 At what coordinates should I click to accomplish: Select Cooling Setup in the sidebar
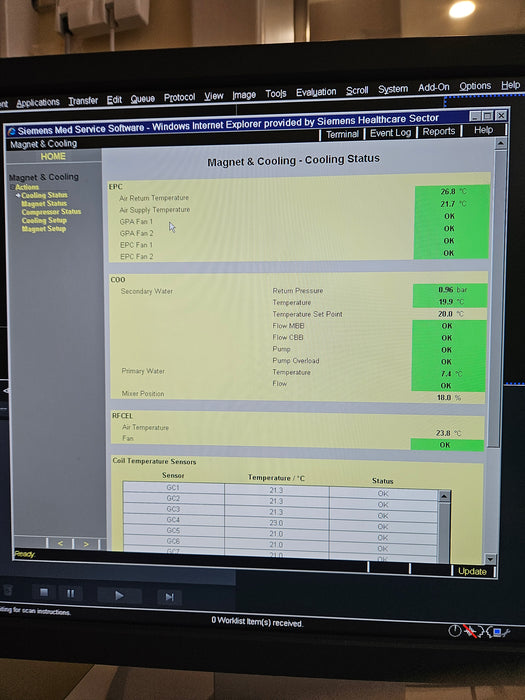[x=44, y=221]
